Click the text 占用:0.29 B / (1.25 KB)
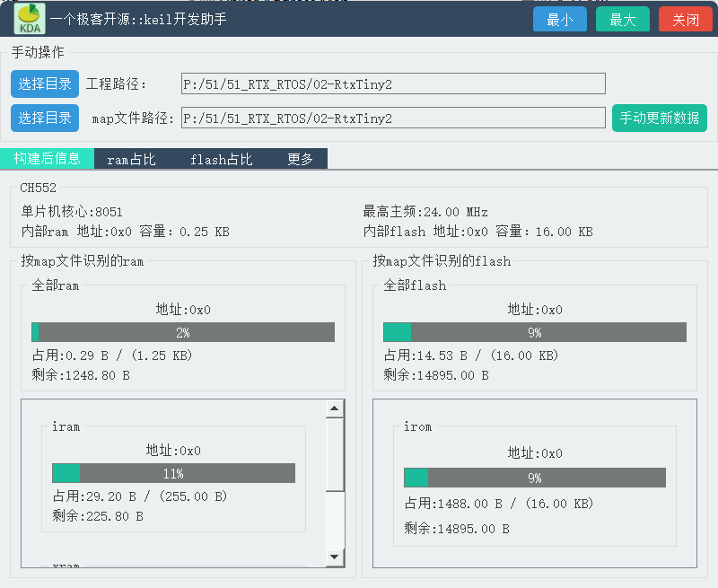This screenshot has width=718, height=588. tap(112, 355)
